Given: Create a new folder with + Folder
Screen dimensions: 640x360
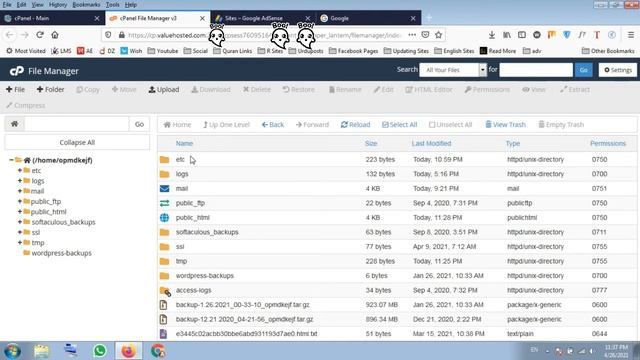Looking at the screenshot, I should (50, 89).
